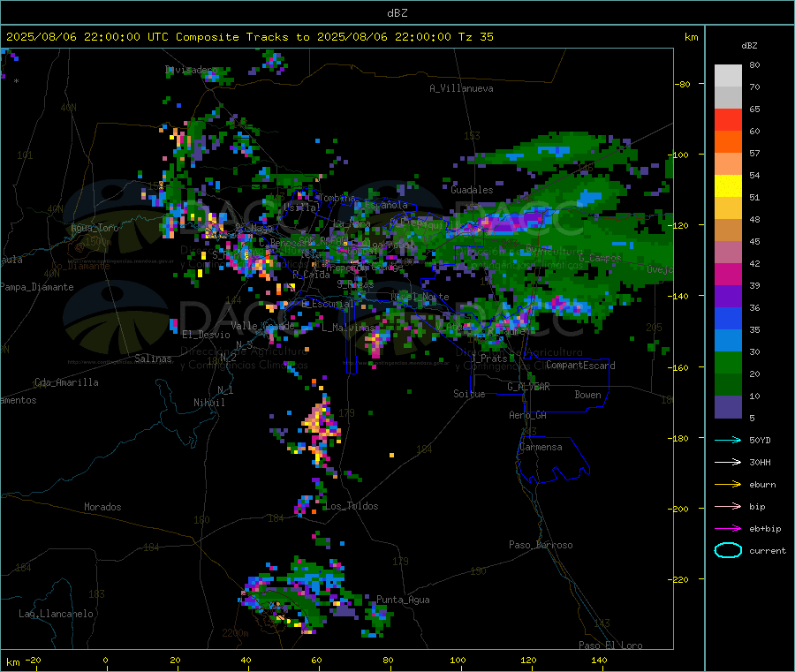Click the 'Nihuil' map label
The image size is (795, 672).
point(209,403)
